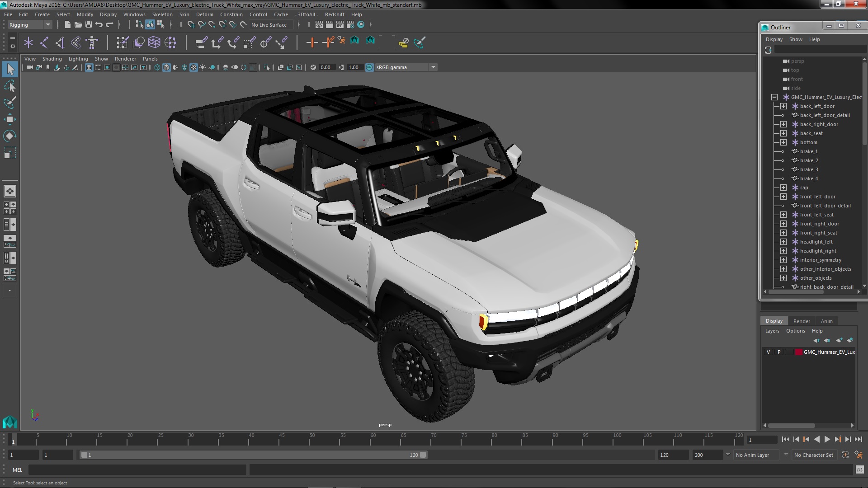Select the Rotate tool in toolbox

click(9, 136)
